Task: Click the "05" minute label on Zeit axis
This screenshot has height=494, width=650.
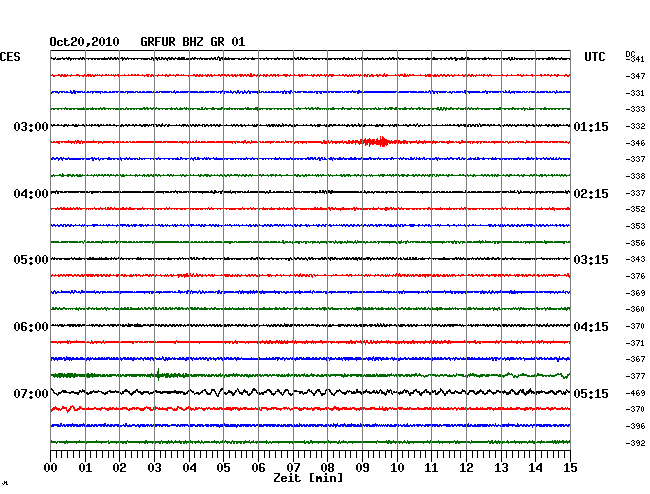Action: (x=223, y=468)
